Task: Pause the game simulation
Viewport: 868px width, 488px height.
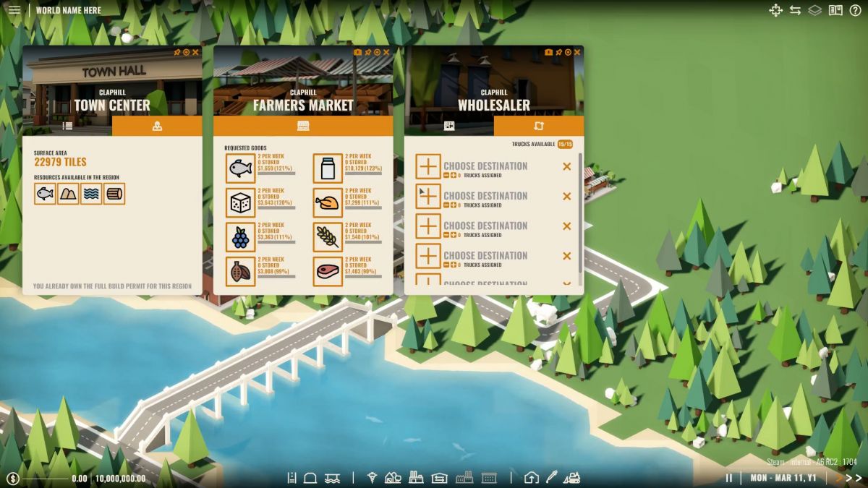Action: (x=729, y=478)
